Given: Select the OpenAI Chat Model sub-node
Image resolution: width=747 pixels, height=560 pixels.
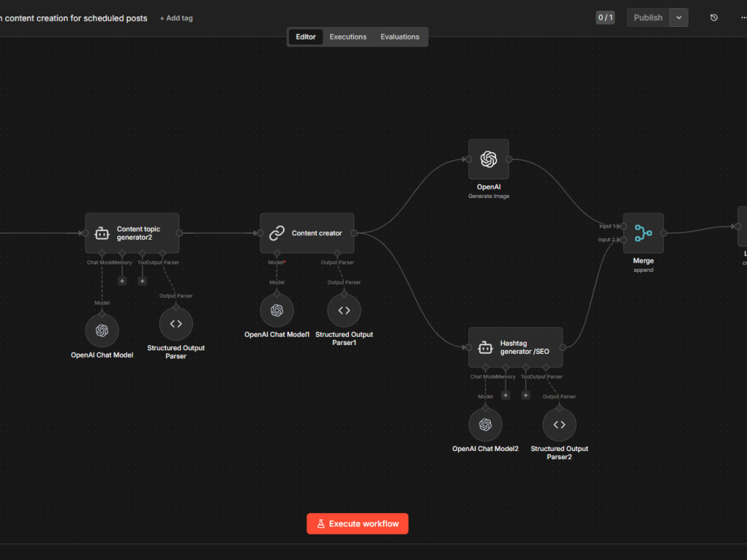Looking at the screenshot, I should tap(102, 331).
